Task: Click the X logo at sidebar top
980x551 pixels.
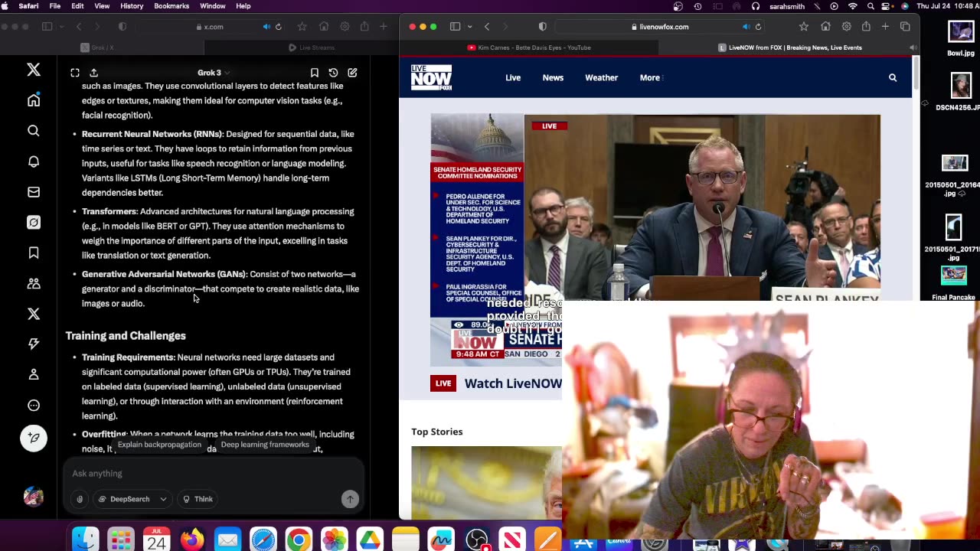Action: 34,70
